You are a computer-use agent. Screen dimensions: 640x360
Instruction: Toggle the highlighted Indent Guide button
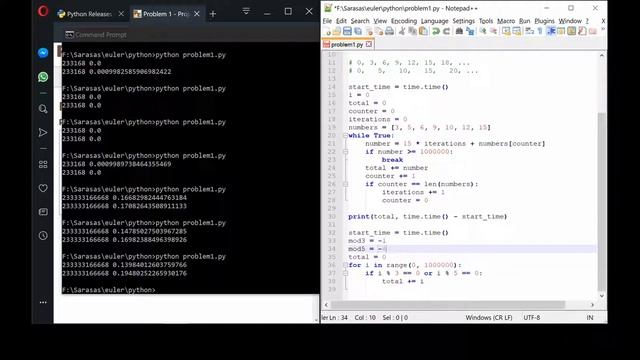550,31
